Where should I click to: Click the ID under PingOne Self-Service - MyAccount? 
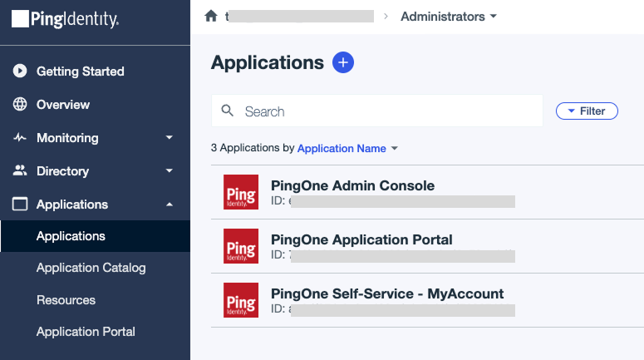tap(393, 309)
